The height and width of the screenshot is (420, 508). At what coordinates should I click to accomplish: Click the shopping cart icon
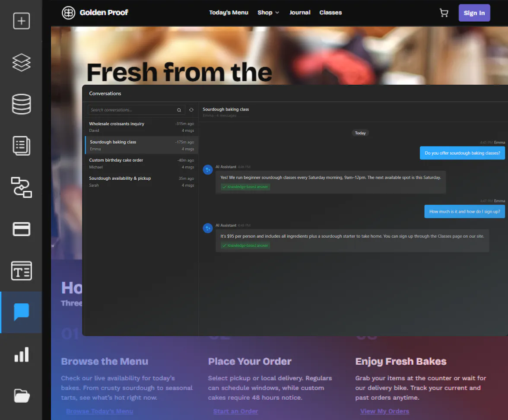pyautogui.click(x=444, y=13)
